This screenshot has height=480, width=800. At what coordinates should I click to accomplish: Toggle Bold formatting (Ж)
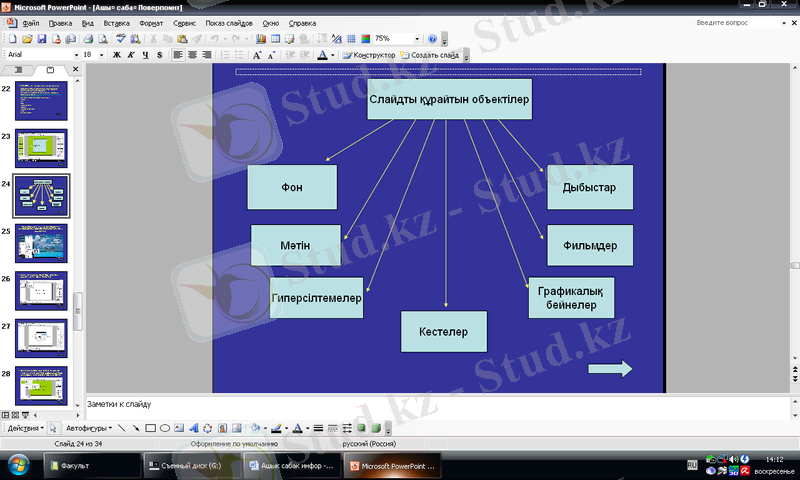pos(117,55)
